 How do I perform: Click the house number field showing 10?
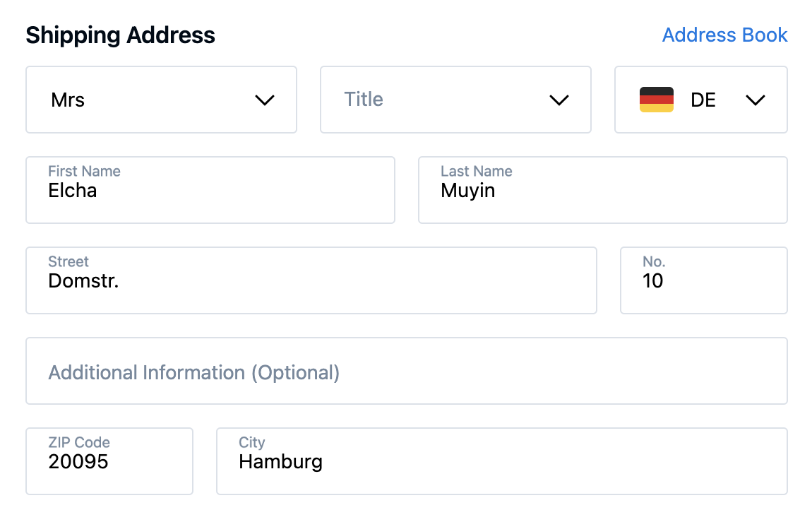(703, 281)
